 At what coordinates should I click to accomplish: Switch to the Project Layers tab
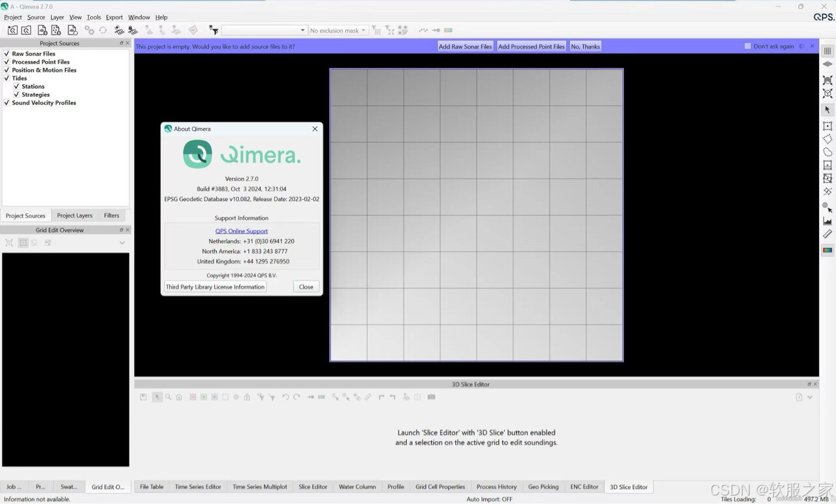74,215
